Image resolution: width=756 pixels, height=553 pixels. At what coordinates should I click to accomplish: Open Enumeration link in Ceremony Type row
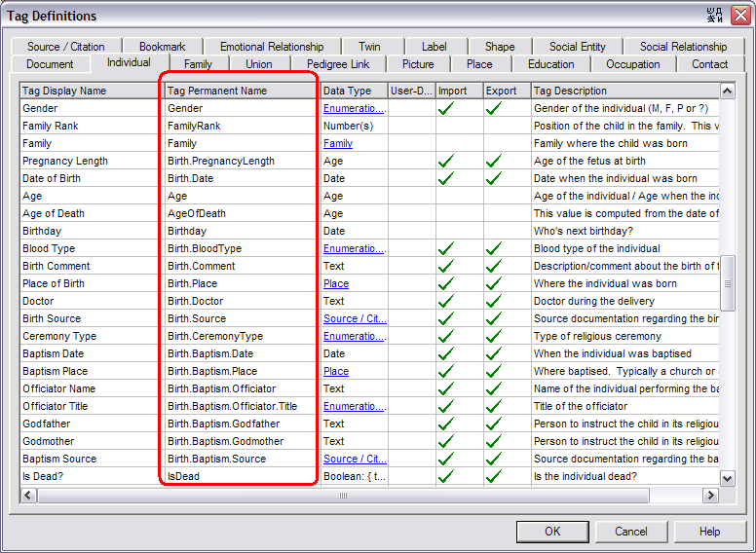coord(355,336)
